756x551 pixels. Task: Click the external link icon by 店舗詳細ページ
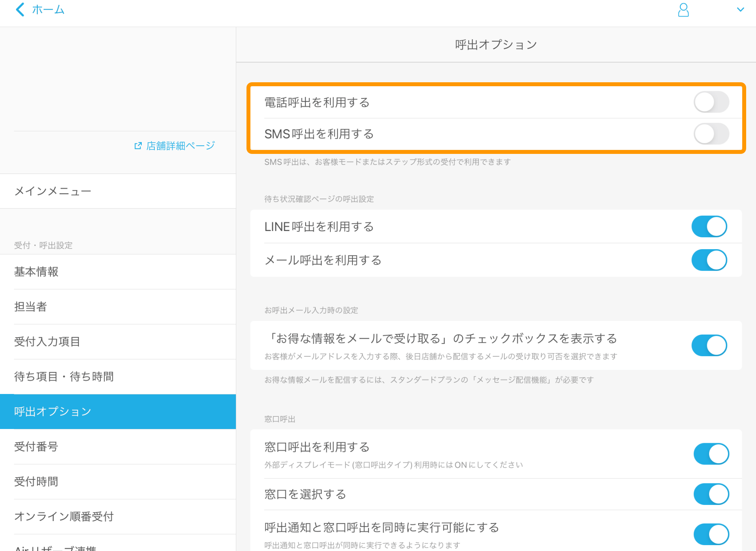(138, 146)
